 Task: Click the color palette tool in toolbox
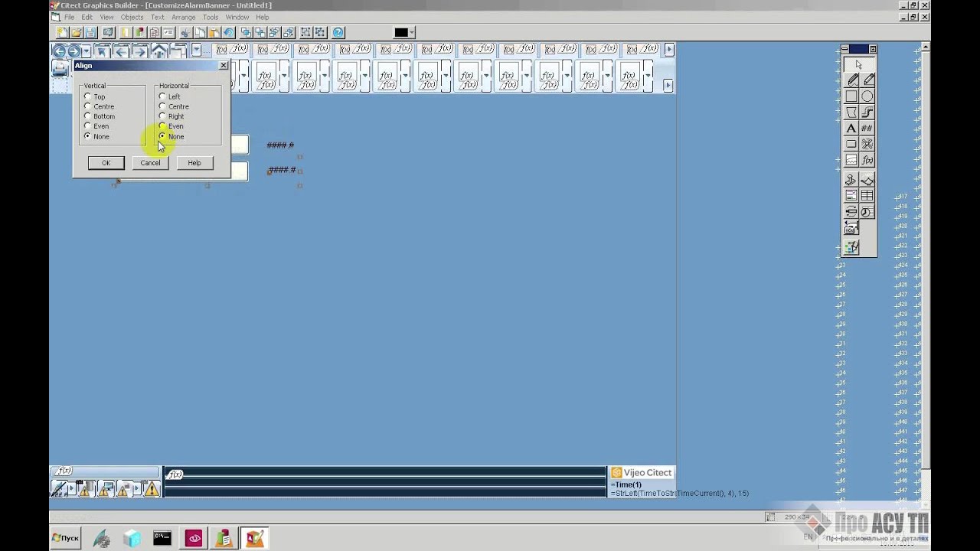(x=851, y=247)
